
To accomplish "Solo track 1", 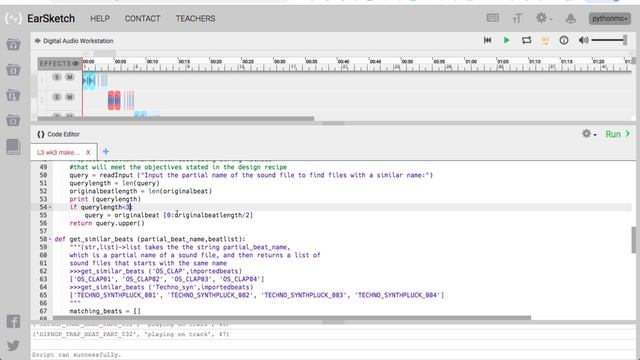I will tap(57, 77).
